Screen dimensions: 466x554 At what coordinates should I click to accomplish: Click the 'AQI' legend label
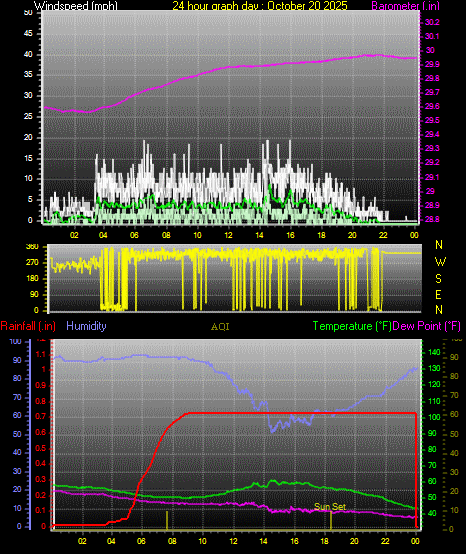coord(220,327)
